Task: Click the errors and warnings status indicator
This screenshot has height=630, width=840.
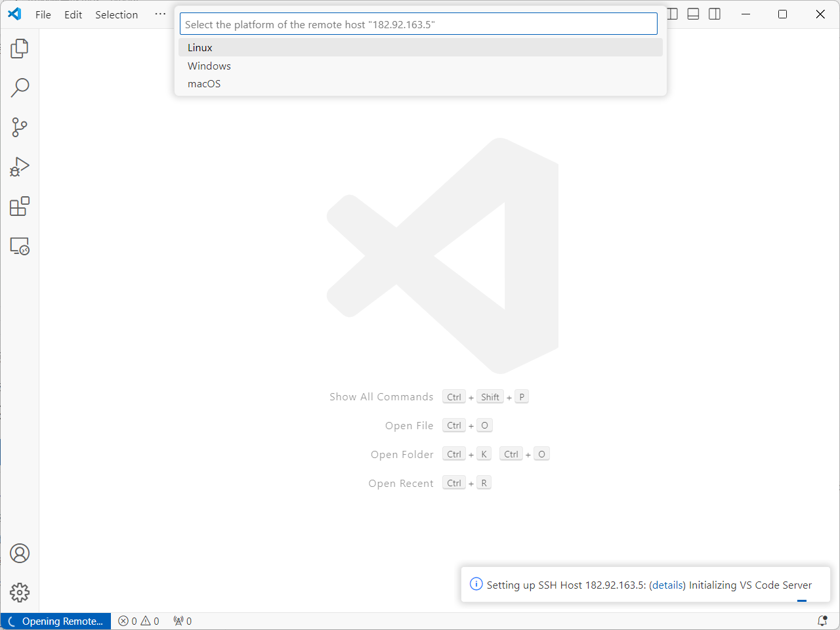Action: [138, 621]
